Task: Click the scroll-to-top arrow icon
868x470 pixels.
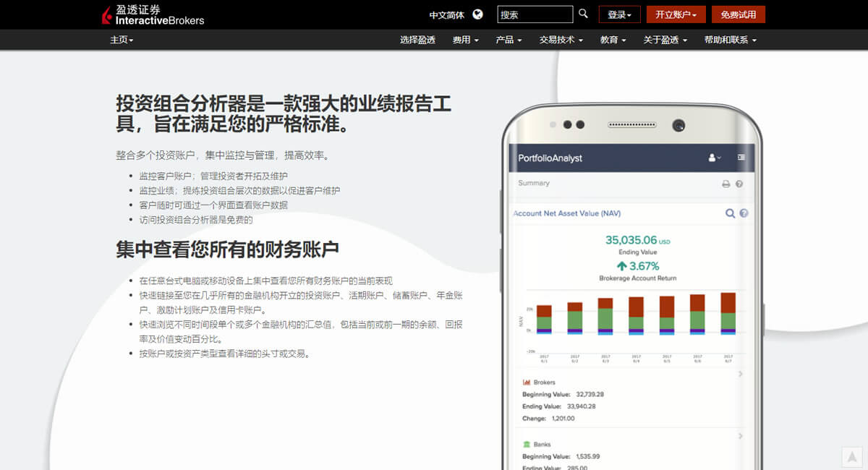Action: [852, 456]
